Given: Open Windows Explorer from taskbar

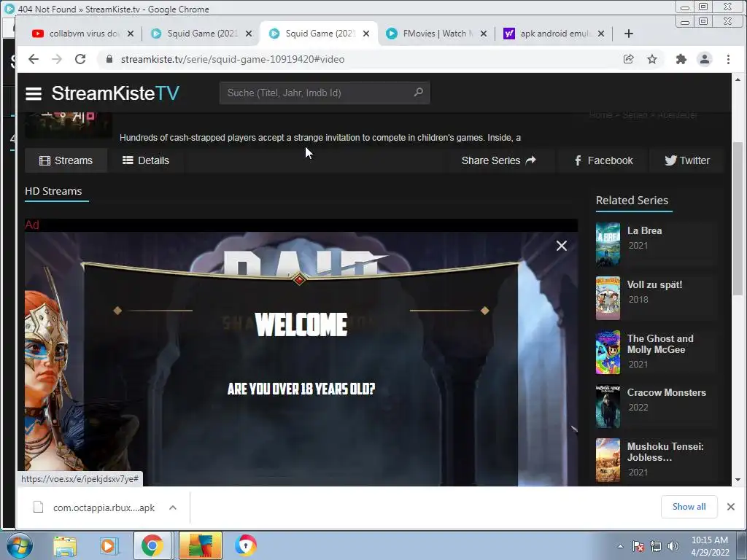Looking at the screenshot, I should (65, 545).
